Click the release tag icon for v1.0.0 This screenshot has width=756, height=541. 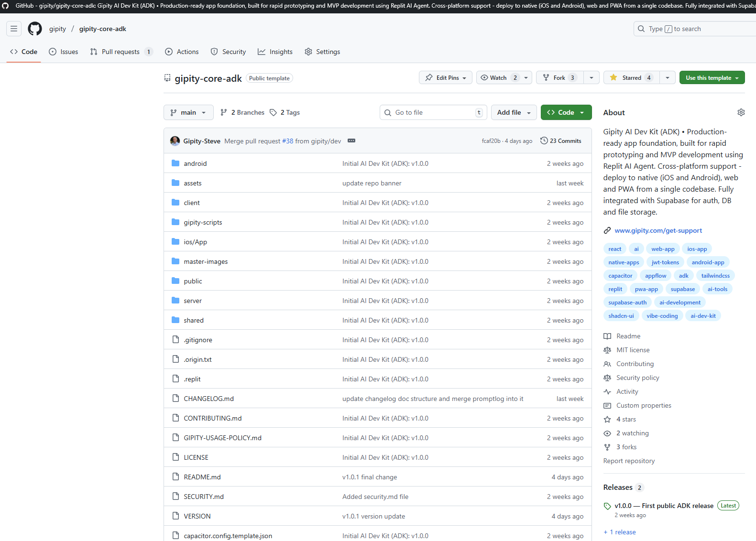[607, 506]
